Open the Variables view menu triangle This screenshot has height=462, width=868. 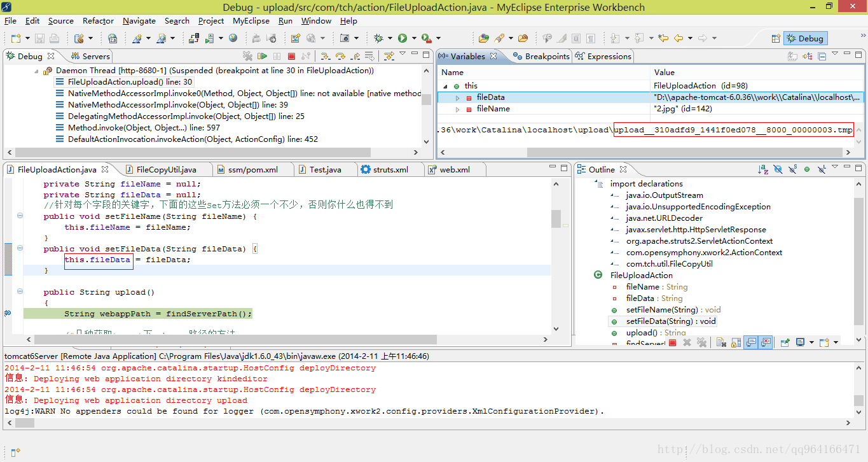(x=835, y=54)
